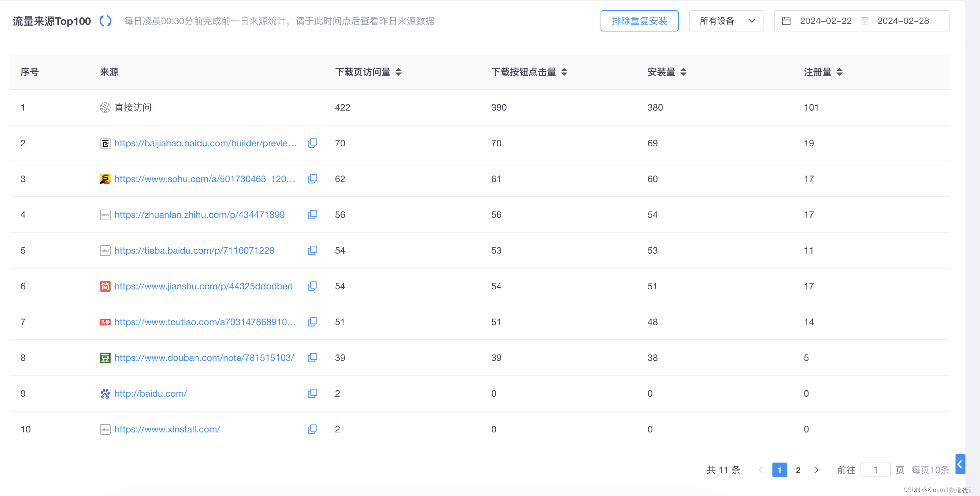Click the Toutiao favicon in row 7
This screenshot has width=980, height=496.
point(105,322)
